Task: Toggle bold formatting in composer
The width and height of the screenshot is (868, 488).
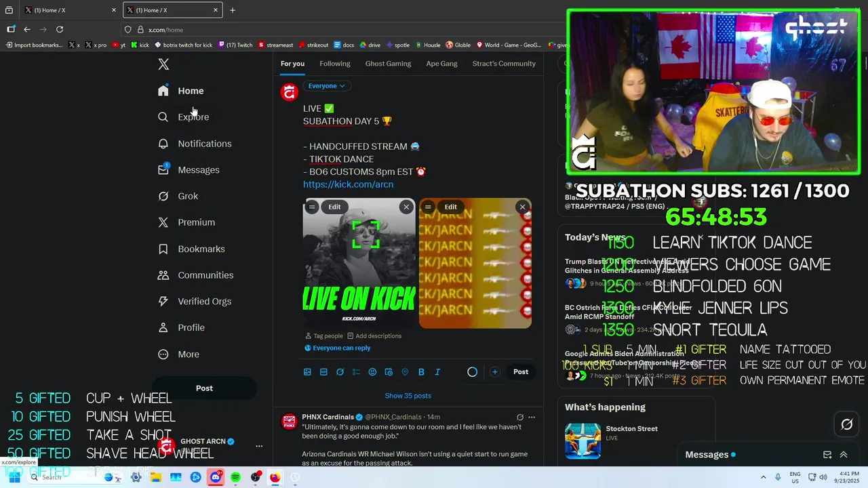Action: (421, 372)
